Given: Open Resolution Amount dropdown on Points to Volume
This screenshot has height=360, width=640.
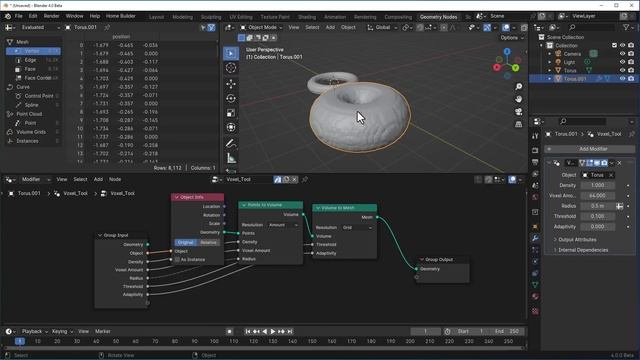Looking at the screenshot, I should 283,225.
